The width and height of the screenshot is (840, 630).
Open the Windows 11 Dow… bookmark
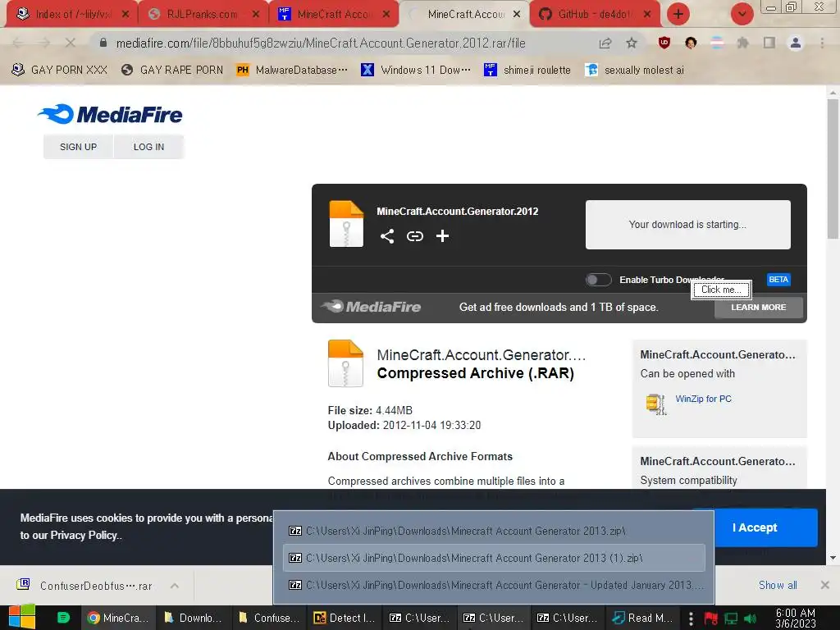[416, 70]
